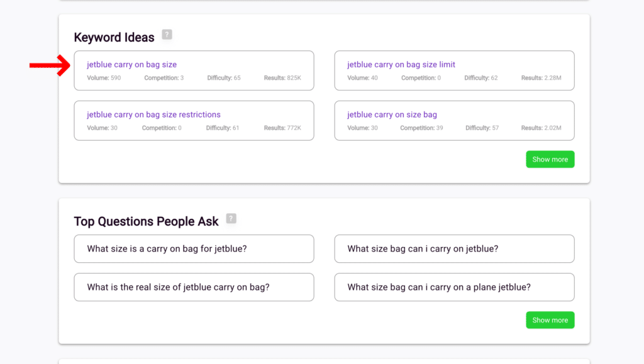644x364 pixels.
Task: Show more keyword ideas
Action: (x=550, y=159)
